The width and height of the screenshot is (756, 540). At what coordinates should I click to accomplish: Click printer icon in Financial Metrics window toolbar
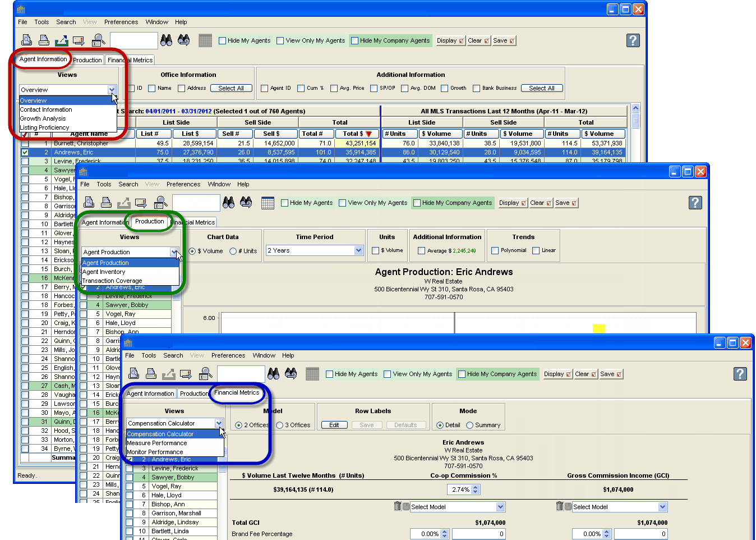pyautogui.click(x=151, y=373)
